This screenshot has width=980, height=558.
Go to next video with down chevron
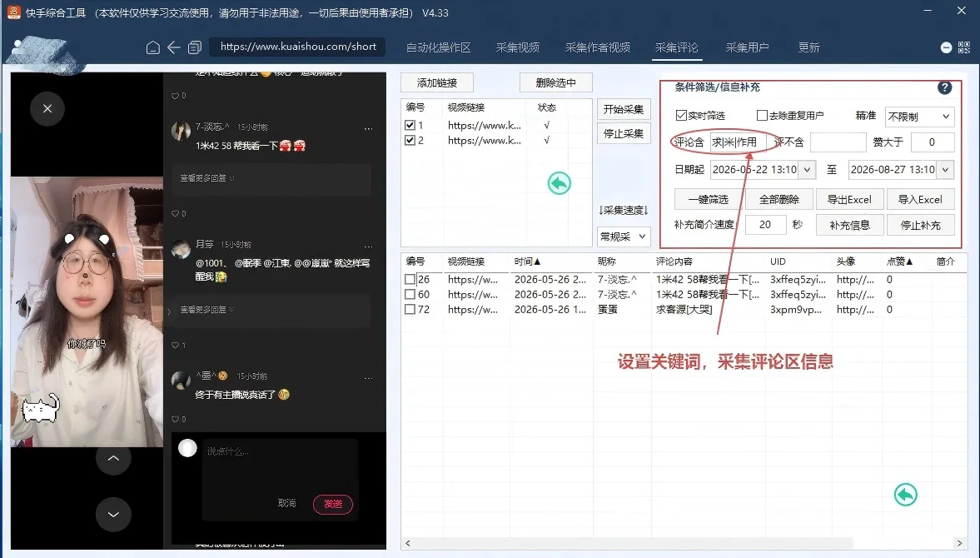113,514
